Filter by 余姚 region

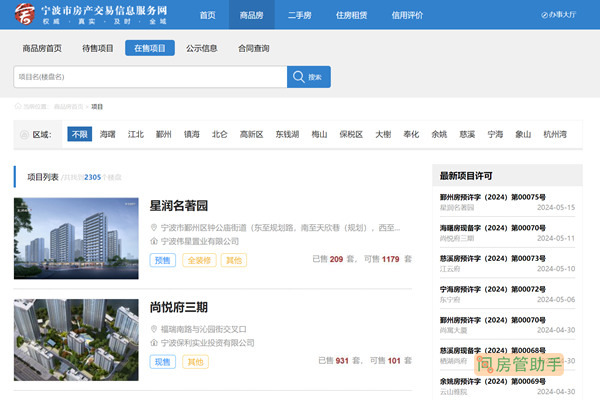pyautogui.click(x=439, y=134)
